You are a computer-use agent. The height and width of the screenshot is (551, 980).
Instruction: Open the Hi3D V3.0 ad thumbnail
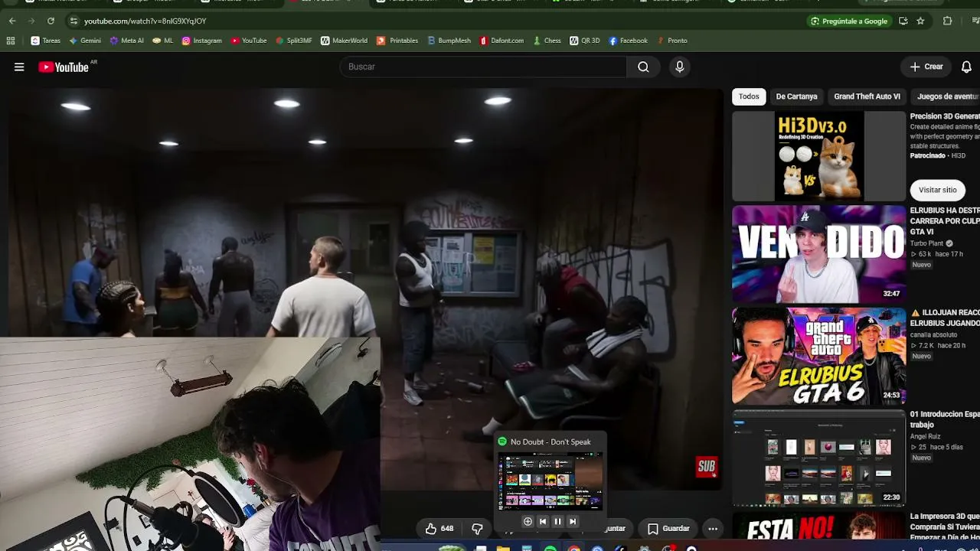point(818,156)
